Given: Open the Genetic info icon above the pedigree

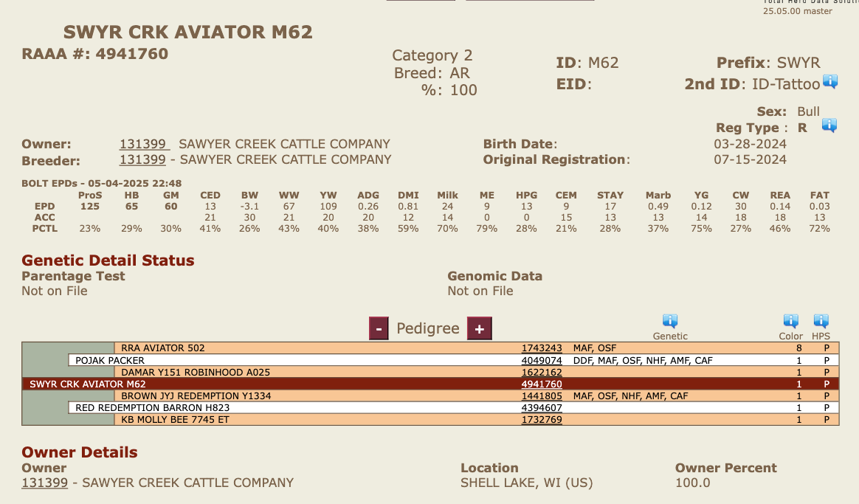Looking at the screenshot, I should [x=670, y=321].
